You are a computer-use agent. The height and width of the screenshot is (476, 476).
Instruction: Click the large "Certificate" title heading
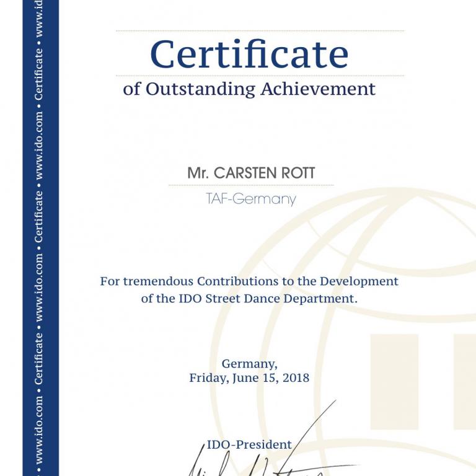coord(249,54)
